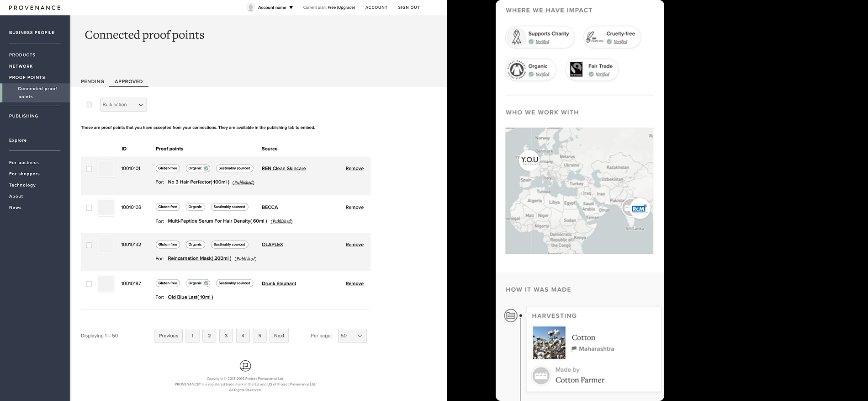Viewport: 868px width, 401px height.
Task: Click verified tick under Fair Trade
Action: click(x=591, y=74)
